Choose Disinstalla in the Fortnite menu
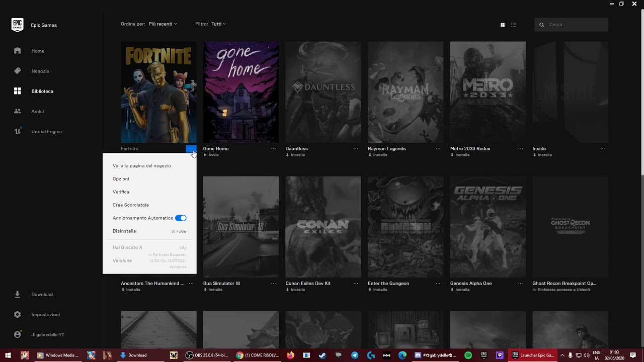This screenshot has height=362, width=644. [124, 231]
